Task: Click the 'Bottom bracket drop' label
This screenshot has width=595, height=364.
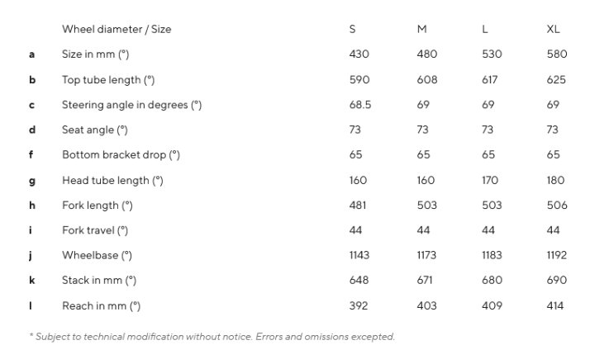Action: (121, 155)
